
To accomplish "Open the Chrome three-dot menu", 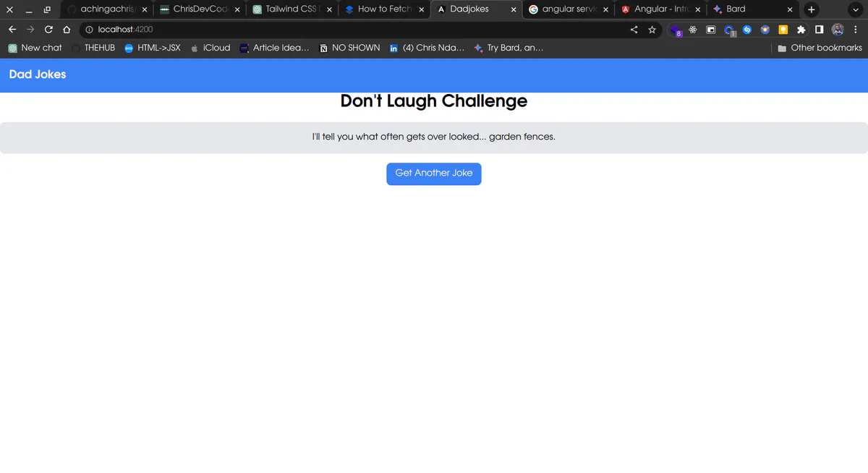I will 856,30.
